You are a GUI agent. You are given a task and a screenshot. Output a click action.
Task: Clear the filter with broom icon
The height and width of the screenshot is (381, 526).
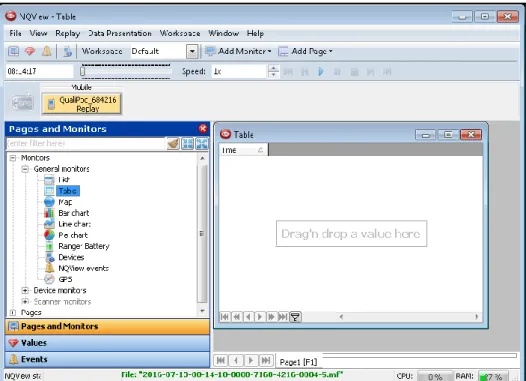173,144
